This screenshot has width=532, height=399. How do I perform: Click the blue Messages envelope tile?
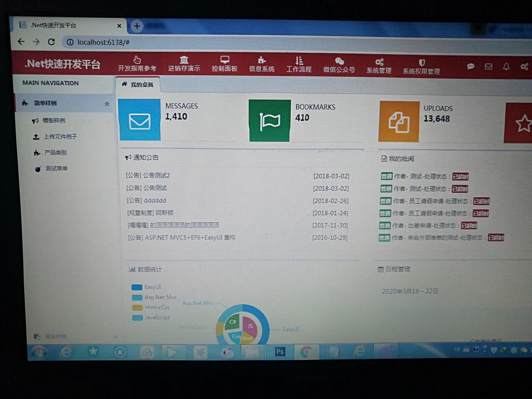(x=140, y=120)
